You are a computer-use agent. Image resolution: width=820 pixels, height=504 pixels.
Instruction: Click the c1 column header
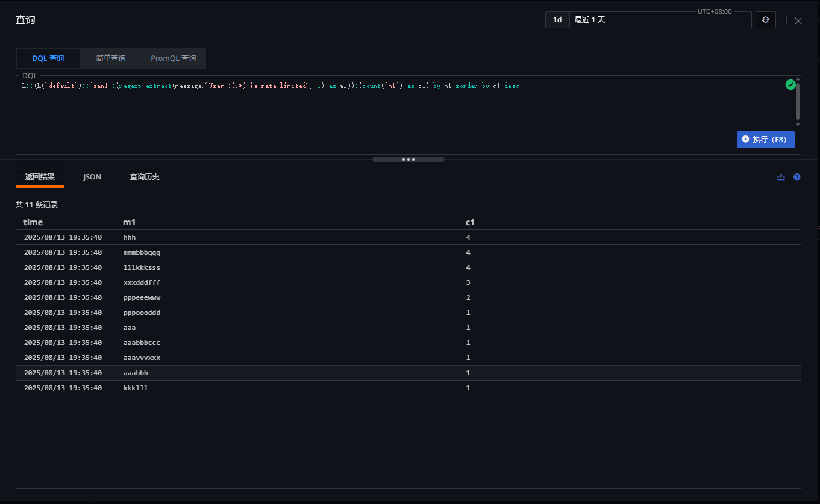point(470,222)
